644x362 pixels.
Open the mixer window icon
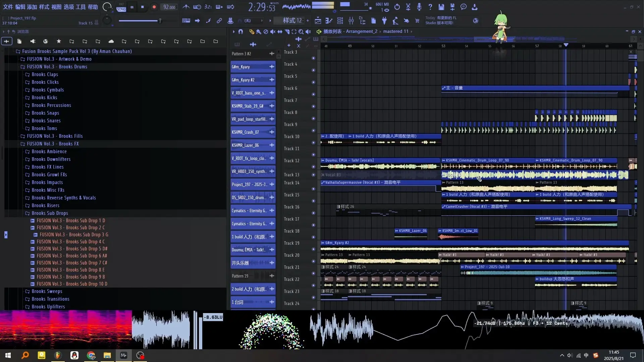click(x=351, y=21)
